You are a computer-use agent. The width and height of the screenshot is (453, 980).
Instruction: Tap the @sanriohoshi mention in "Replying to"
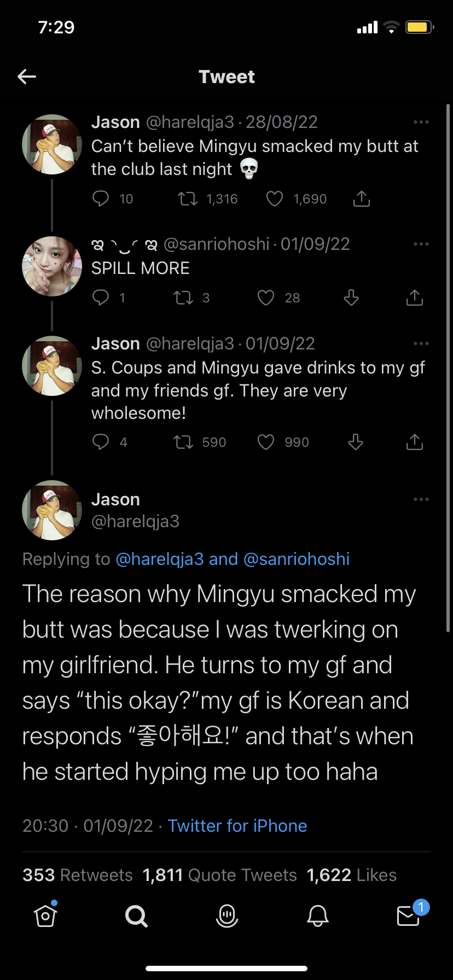[296, 559]
